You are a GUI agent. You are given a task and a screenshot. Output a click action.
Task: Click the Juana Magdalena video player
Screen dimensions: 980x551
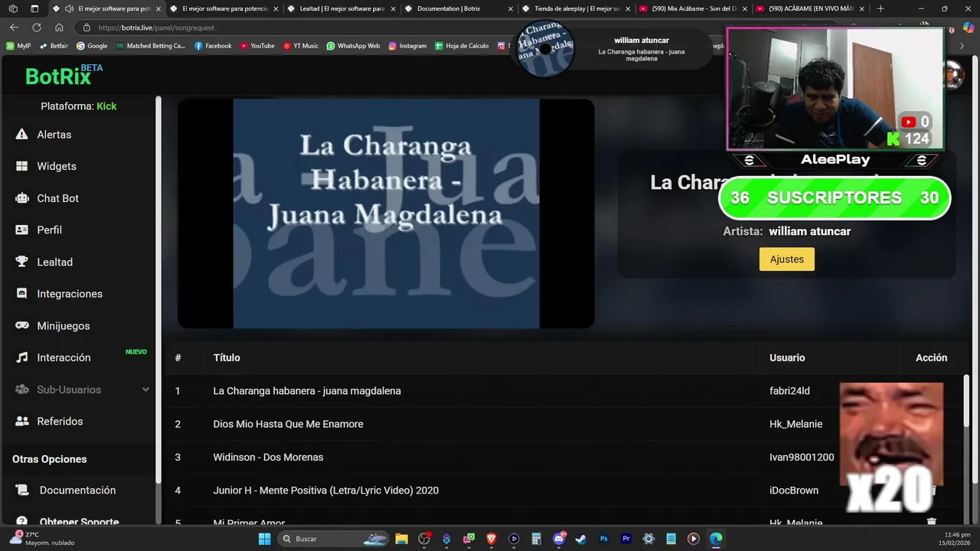click(x=386, y=214)
